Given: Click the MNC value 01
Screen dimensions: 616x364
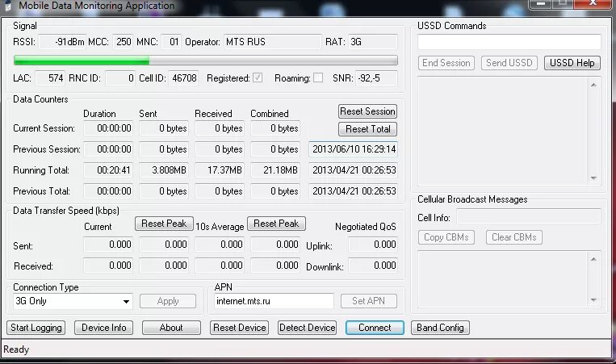Looking at the screenshot, I should click(171, 42).
